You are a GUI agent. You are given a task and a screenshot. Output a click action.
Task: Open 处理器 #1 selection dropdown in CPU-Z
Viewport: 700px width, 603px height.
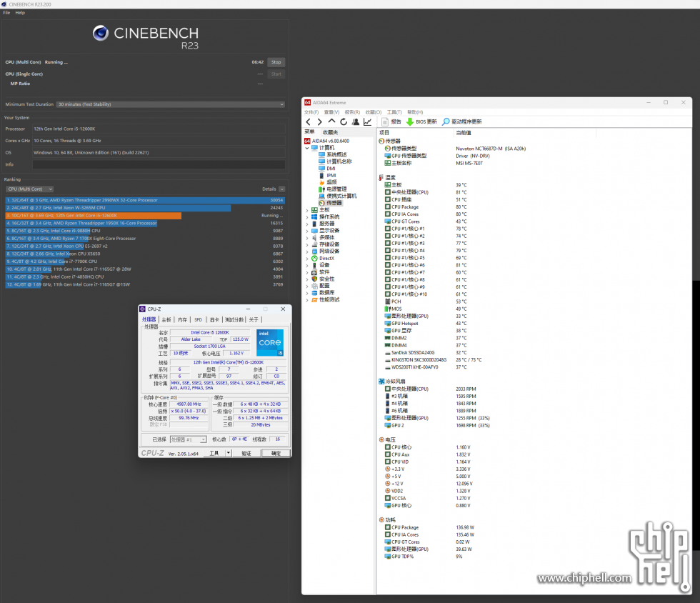coord(188,439)
